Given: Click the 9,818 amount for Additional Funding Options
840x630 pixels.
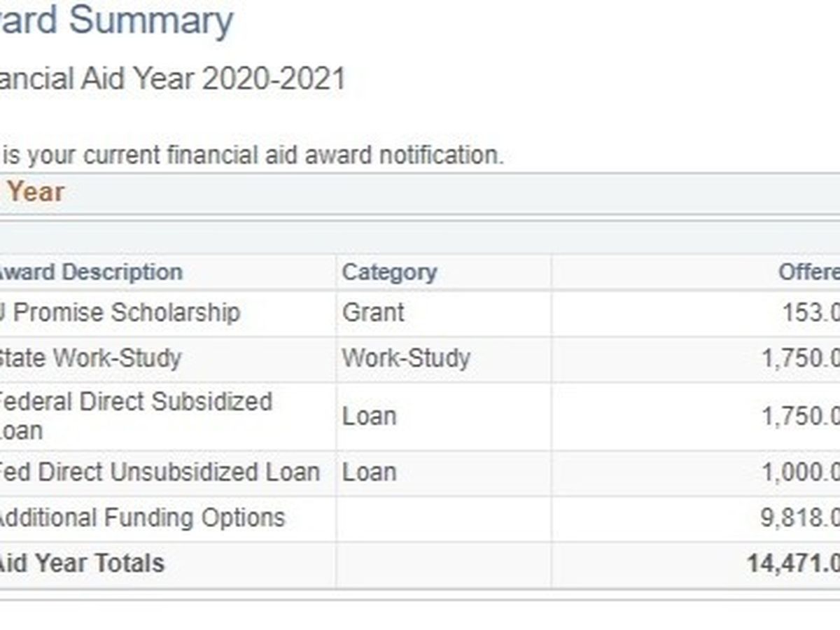Looking at the screenshot, I should [800, 518].
